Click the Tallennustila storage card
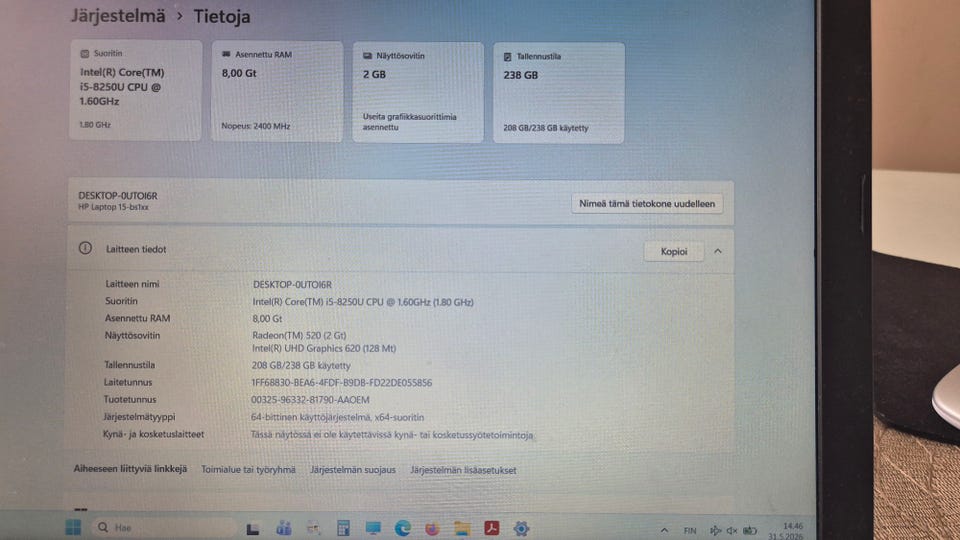Screen dimensions: 960x540 (x=559, y=93)
